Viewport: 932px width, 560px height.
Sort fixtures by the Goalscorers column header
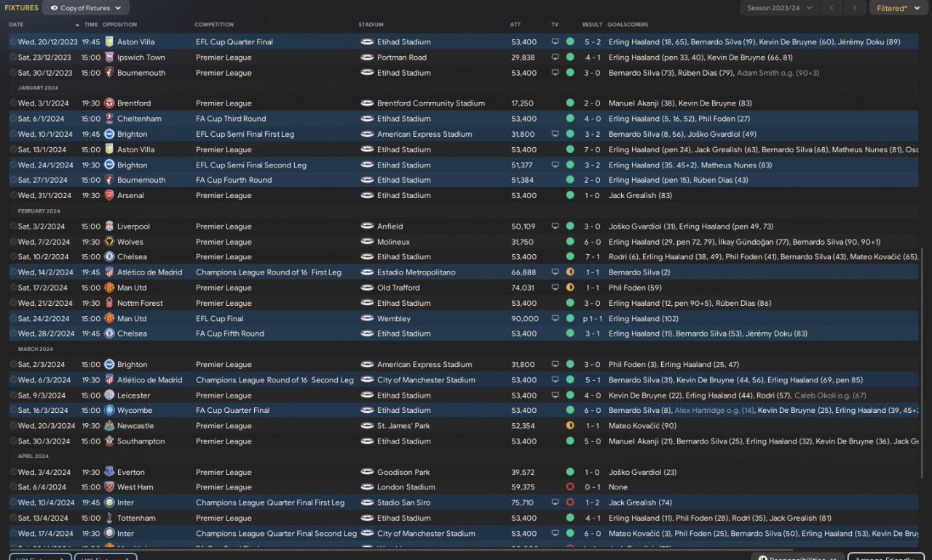[626, 25]
